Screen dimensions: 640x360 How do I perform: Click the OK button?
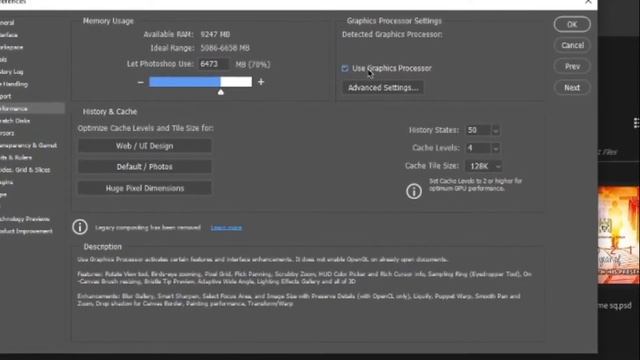(572, 24)
